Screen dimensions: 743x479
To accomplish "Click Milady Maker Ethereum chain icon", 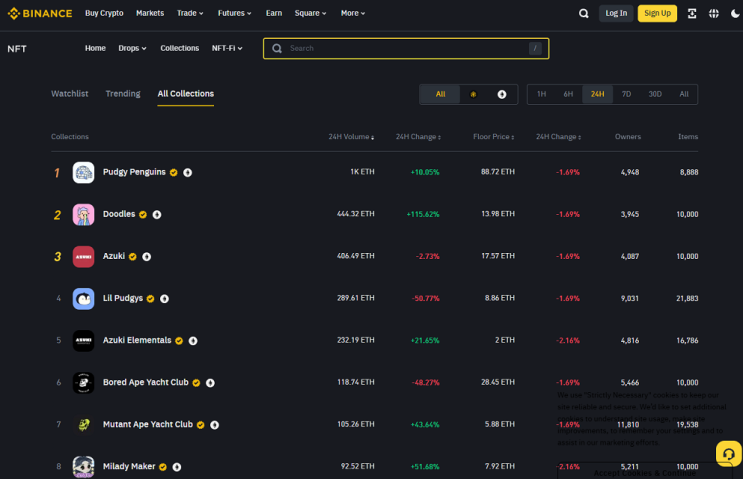I will point(177,467).
